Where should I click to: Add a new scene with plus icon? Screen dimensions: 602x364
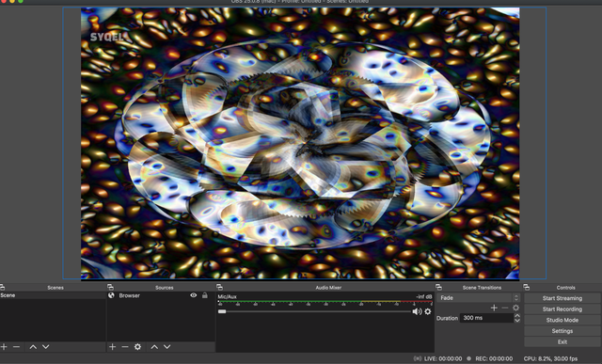(4, 347)
